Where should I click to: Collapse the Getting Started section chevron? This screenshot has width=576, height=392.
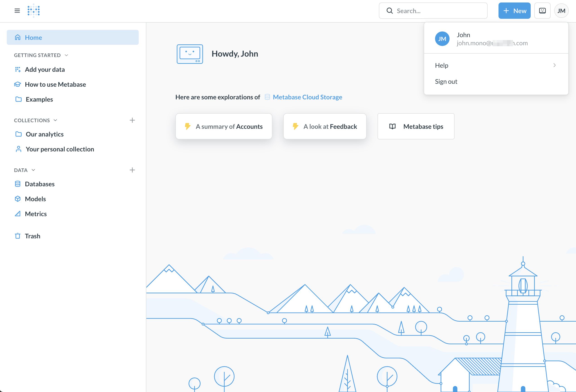[x=66, y=55]
